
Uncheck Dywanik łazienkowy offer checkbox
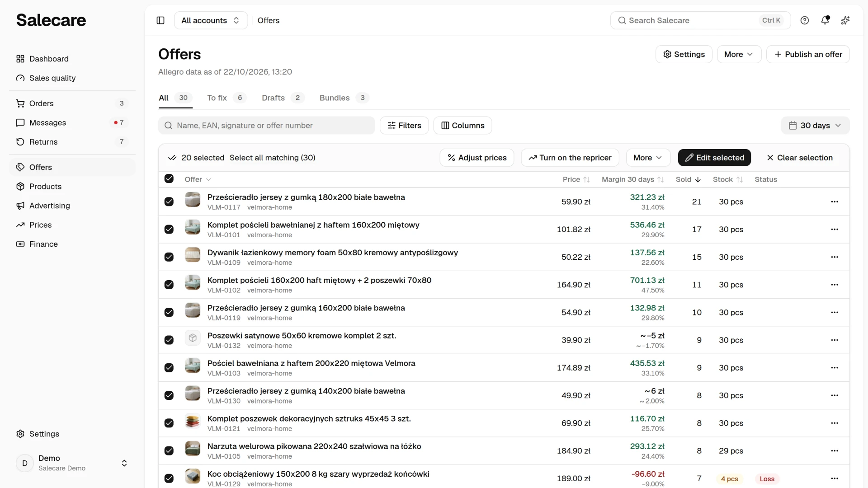pos(169,257)
